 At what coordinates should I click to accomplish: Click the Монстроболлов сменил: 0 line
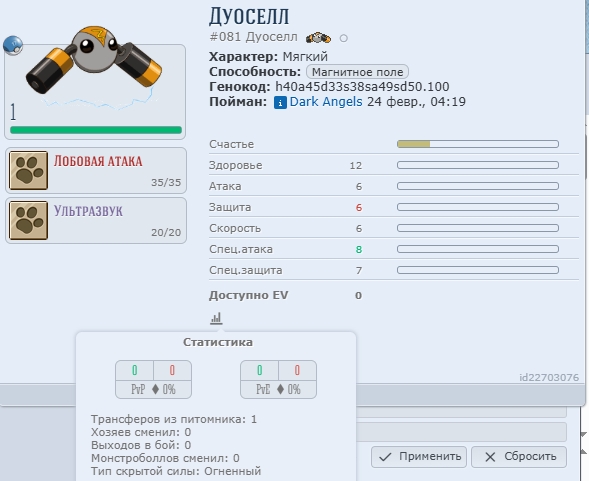pos(165,458)
